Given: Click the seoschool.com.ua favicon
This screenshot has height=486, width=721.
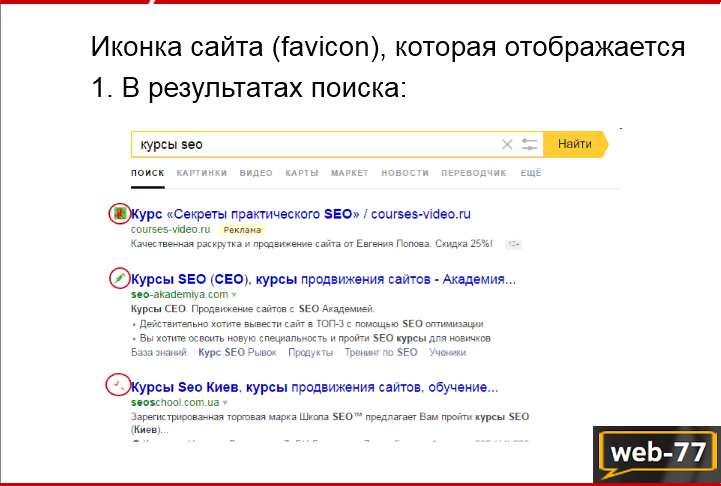Looking at the screenshot, I should coord(119,384).
